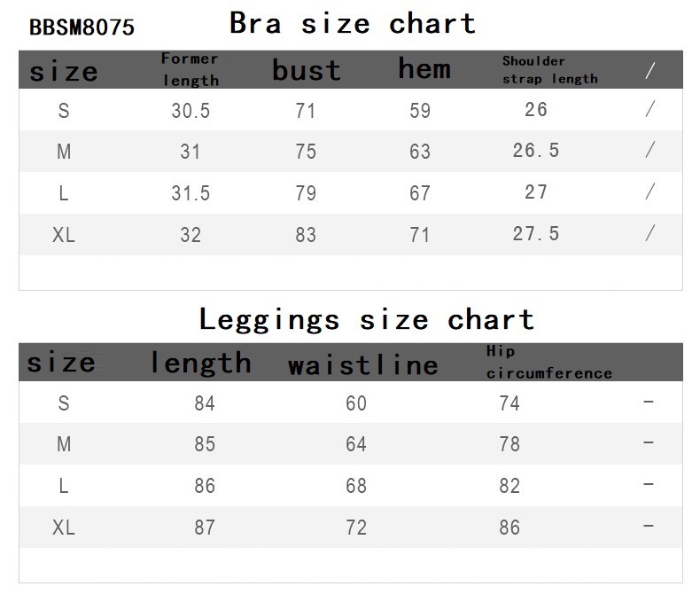Click waistline value 64 for size M
Screen dimensions: 700x602
356,444
